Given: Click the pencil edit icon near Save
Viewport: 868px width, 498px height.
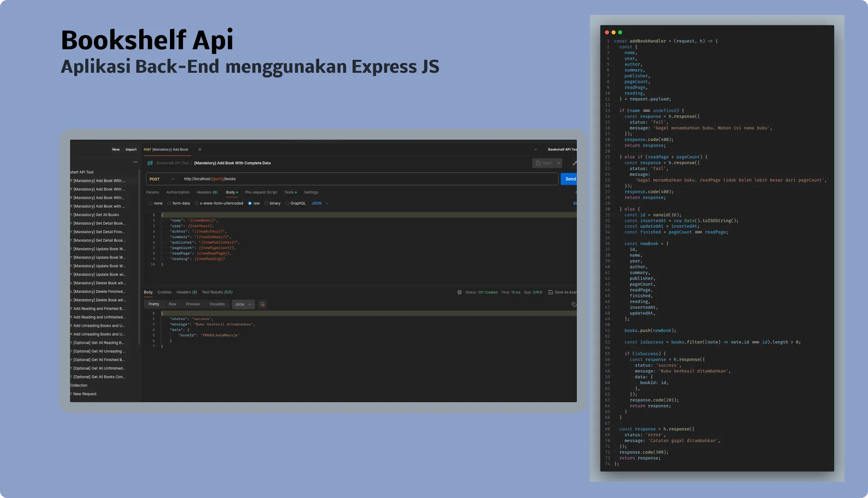Looking at the screenshot, I should coord(574,163).
